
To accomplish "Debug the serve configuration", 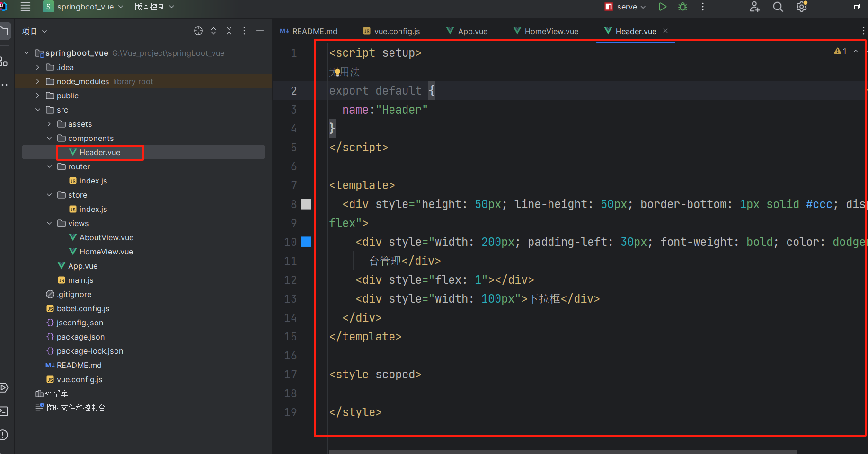I will click(x=682, y=7).
